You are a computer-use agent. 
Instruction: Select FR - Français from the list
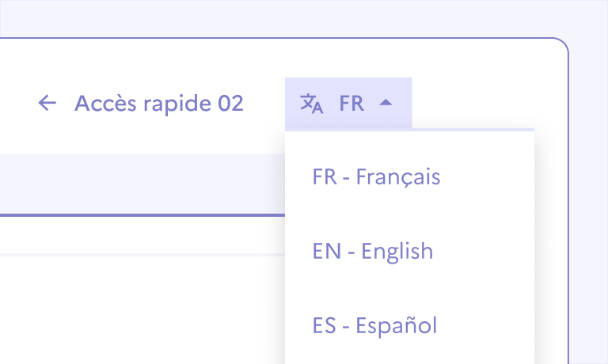click(x=376, y=176)
